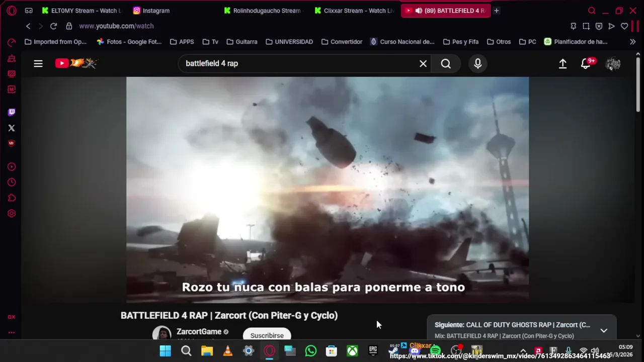Open the extensions cube icon in sidebar
Image resolution: width=644 pixels, height=362 pixels.
(x=12, y=198)
